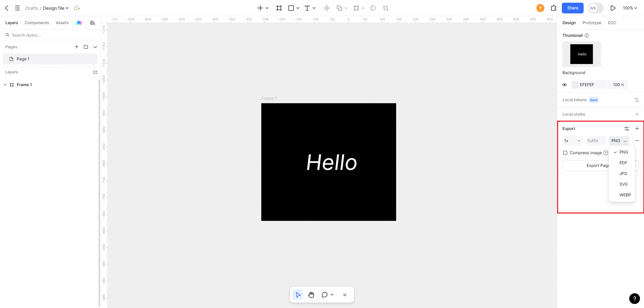The image size is (644, 308).
Task: Click the EFEFEF background color swatch
Action: click(x=575, y=85)
